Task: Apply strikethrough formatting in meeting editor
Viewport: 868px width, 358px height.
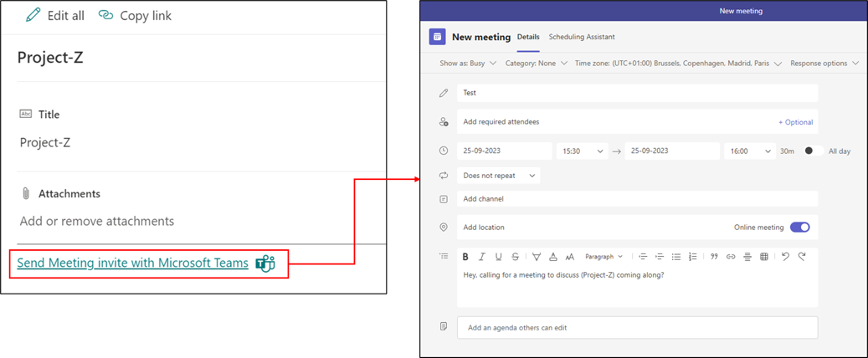Action: click(516, 257)
